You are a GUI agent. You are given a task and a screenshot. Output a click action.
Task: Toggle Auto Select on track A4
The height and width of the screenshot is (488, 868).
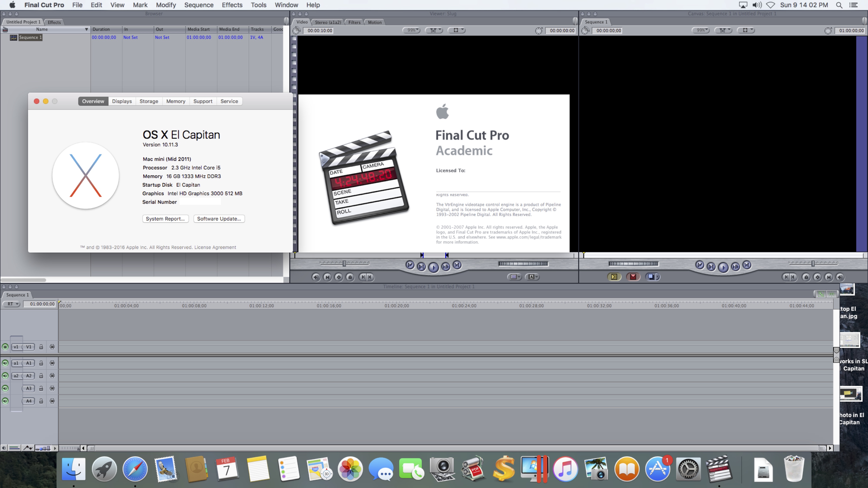[52, 401]
